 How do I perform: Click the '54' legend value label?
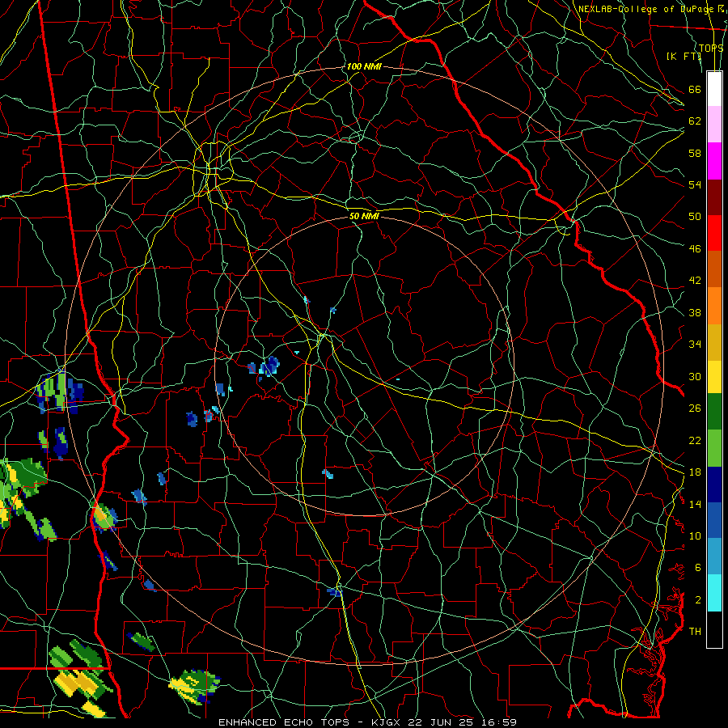pos(695,184)
